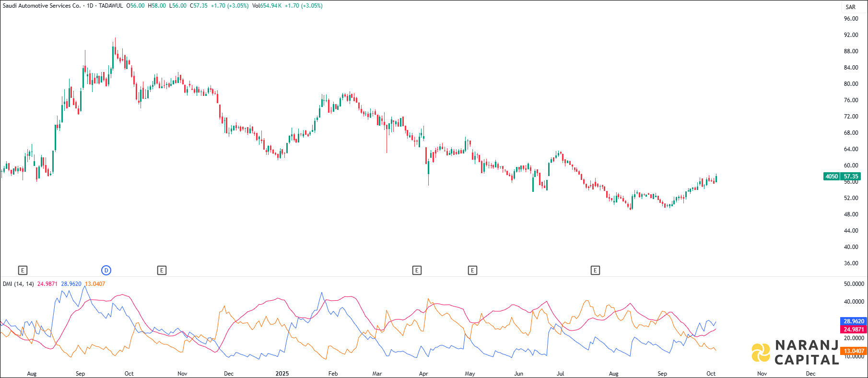
Task: Click the green 4050 ticker tag
Action: point(832,177)
